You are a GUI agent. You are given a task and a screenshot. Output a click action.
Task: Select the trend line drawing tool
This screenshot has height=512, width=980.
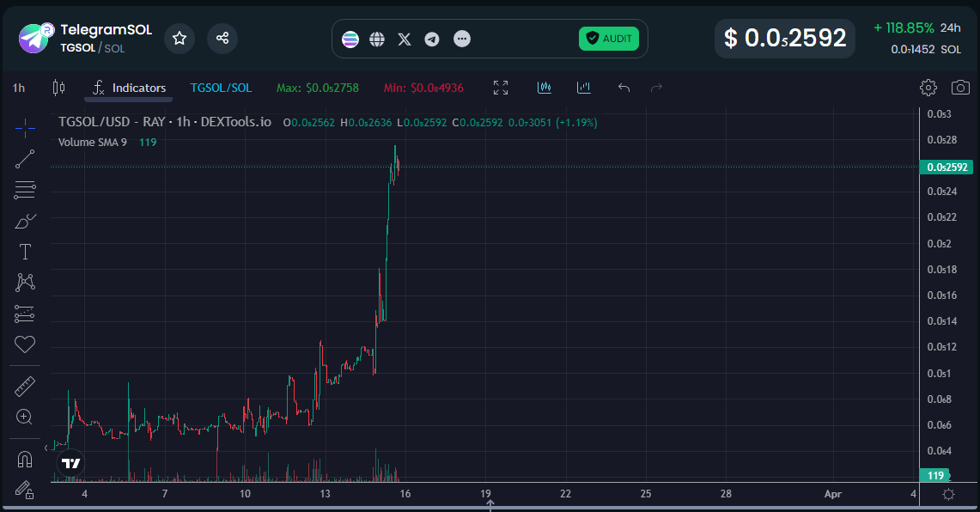(25, 160)
